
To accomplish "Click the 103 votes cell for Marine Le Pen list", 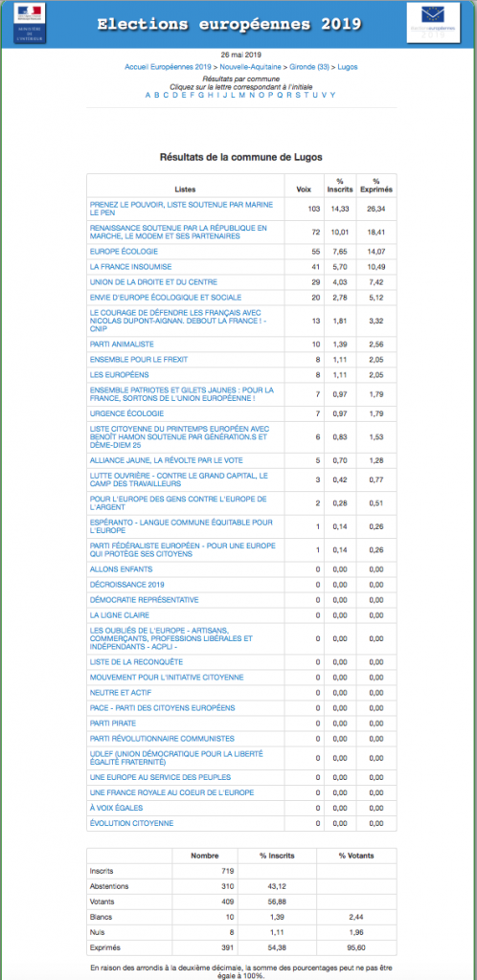I will pos(307,208).
